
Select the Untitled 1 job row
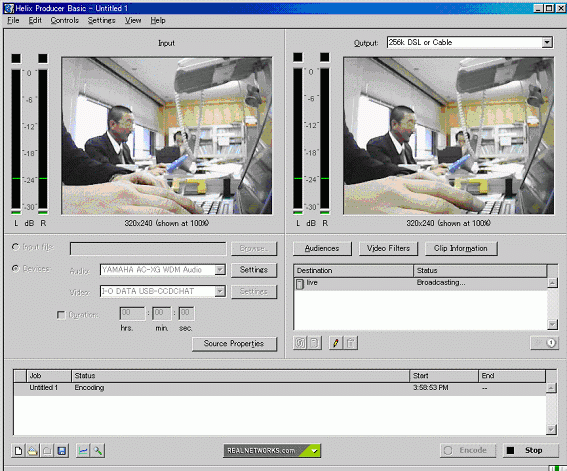280,388
